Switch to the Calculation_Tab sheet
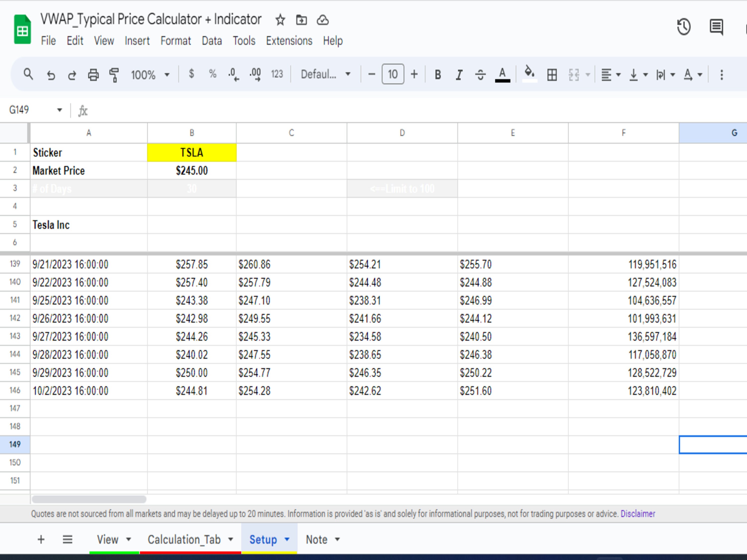 pos(184,539)
